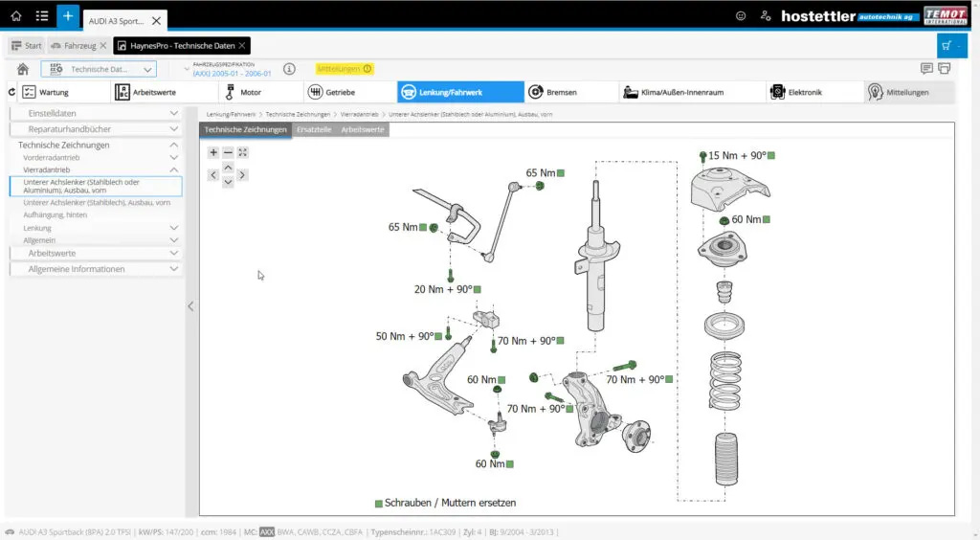Collapse the left sidebar panel arrow
Screen dimensions: 980x540
pyautogui.click(x=190, y=306)
